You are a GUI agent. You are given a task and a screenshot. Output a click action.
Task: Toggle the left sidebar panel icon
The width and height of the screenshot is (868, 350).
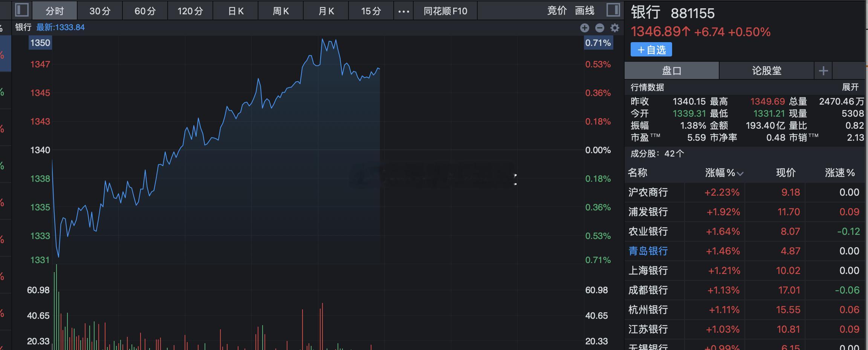(x=22, y=10)
